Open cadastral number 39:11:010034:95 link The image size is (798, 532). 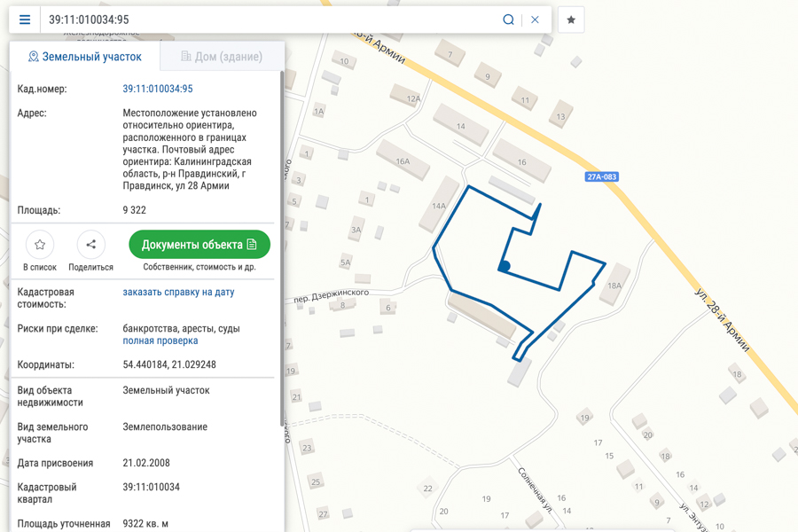coord(158,89)
